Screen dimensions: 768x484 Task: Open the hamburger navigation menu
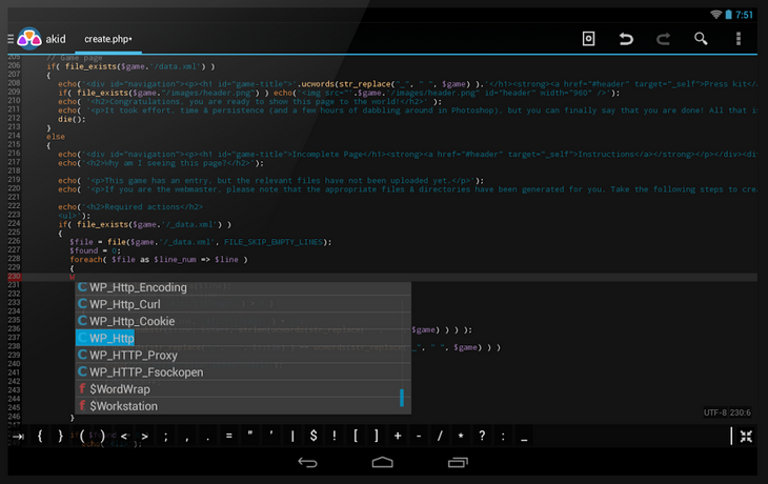(10, 39)
